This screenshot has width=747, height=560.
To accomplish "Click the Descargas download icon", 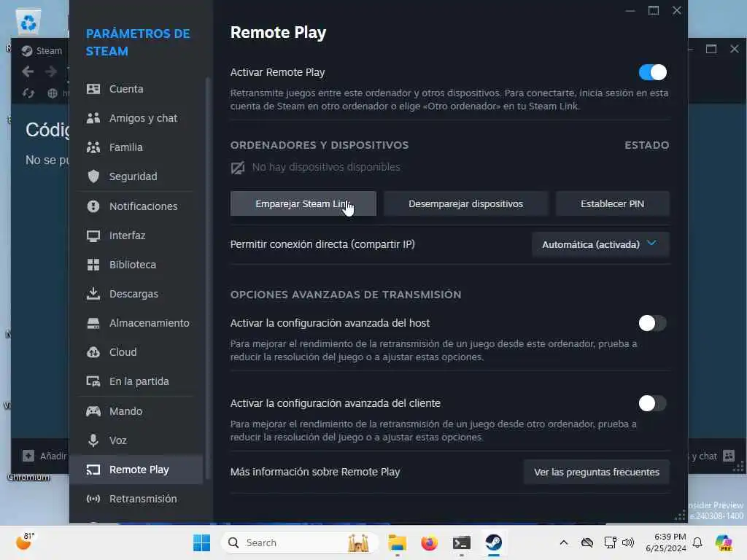I will (93, 294).
